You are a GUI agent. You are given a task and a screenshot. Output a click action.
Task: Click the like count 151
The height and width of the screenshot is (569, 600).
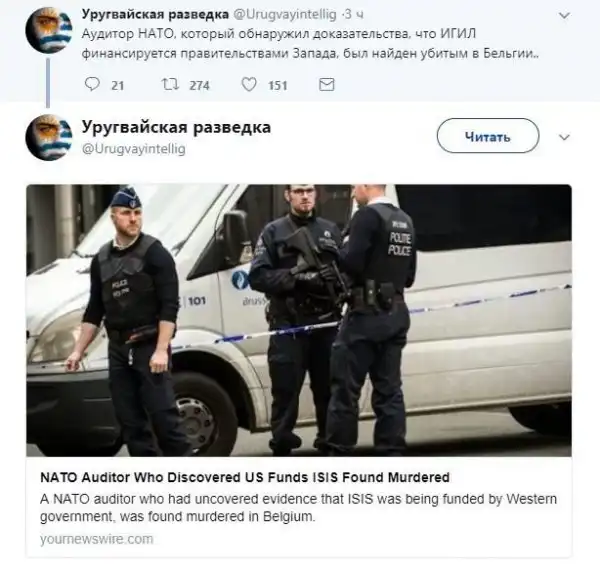[x=277, y=85]
